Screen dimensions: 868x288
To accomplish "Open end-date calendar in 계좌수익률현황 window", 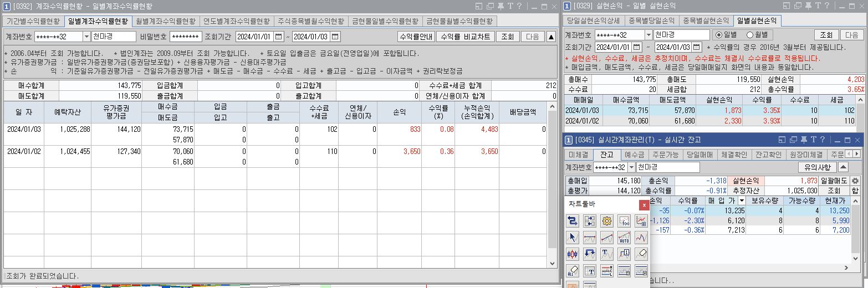I will (x=335, y=37).
